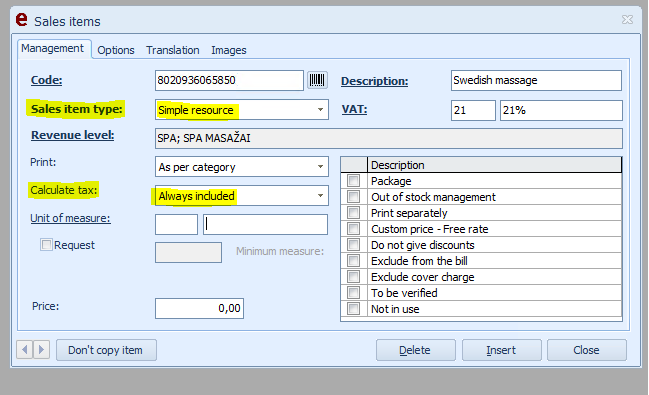The image size is (649, 395).
Task: Check the Not in use option
Action: pos(353,309)
